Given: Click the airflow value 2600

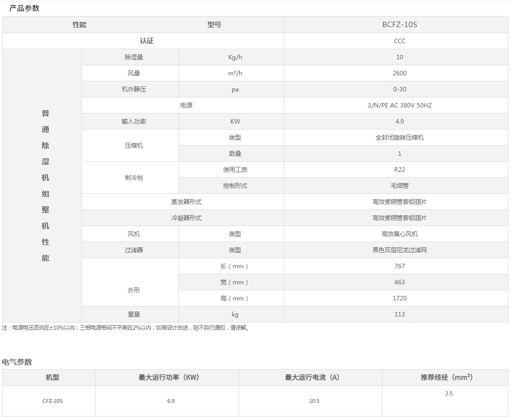Looking at the screenshot, I should pos(399,73).
